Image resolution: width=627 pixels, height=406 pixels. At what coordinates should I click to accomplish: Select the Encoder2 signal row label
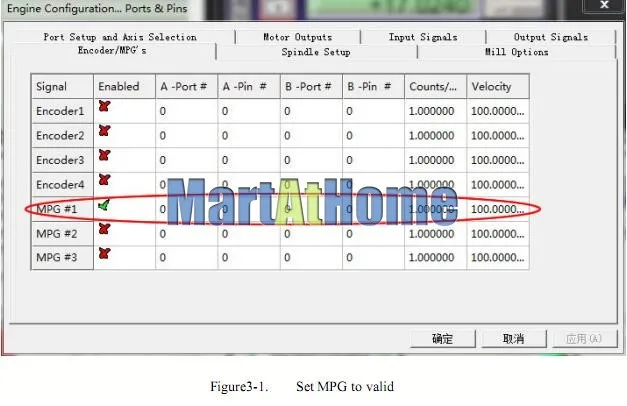tap(62, 136)
